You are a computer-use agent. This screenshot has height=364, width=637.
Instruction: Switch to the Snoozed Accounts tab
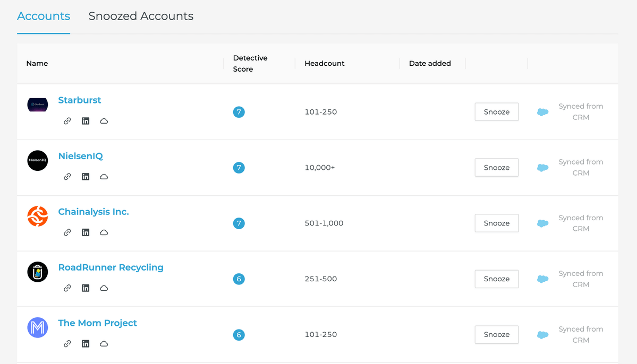click(x=140, y=16)
